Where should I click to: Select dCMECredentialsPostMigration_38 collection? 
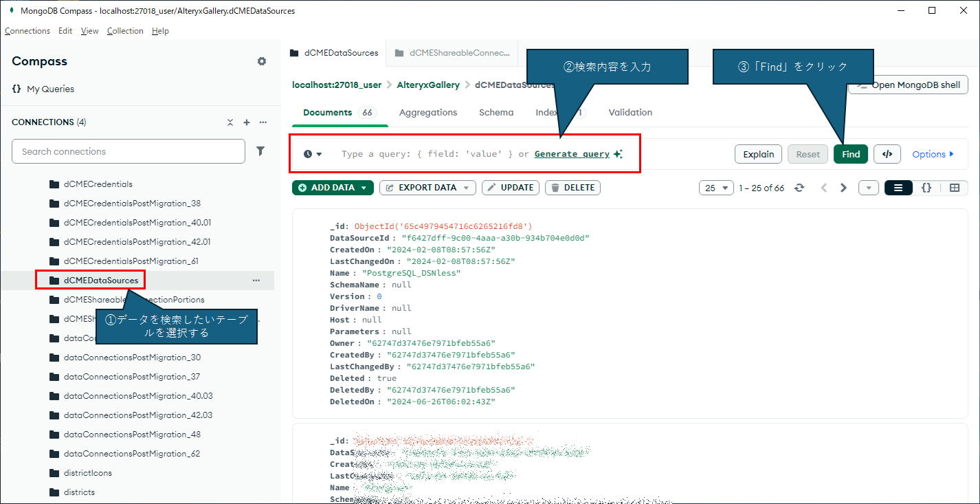pyautogui.click(x=132, y=204)
